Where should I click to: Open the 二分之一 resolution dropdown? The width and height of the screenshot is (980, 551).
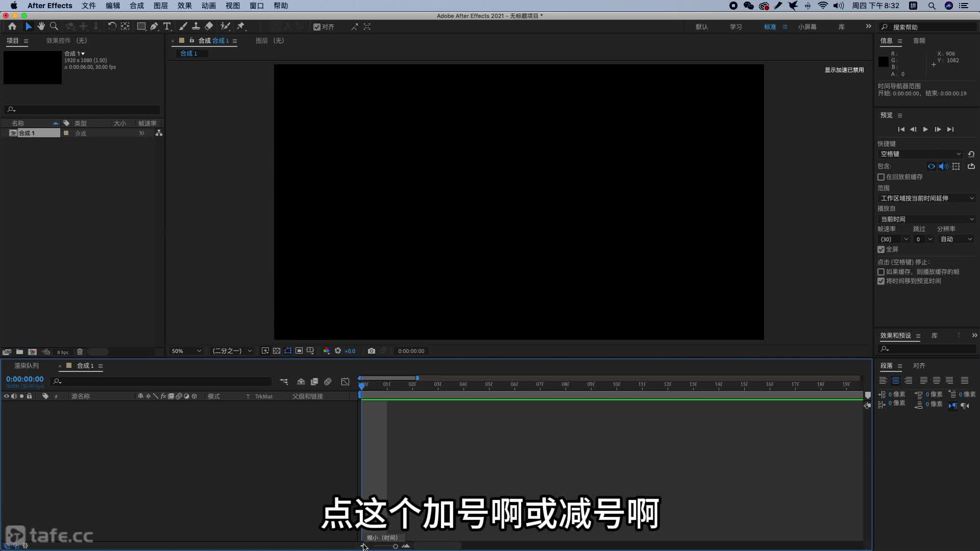pyautogui.click(x=232, y=351)
